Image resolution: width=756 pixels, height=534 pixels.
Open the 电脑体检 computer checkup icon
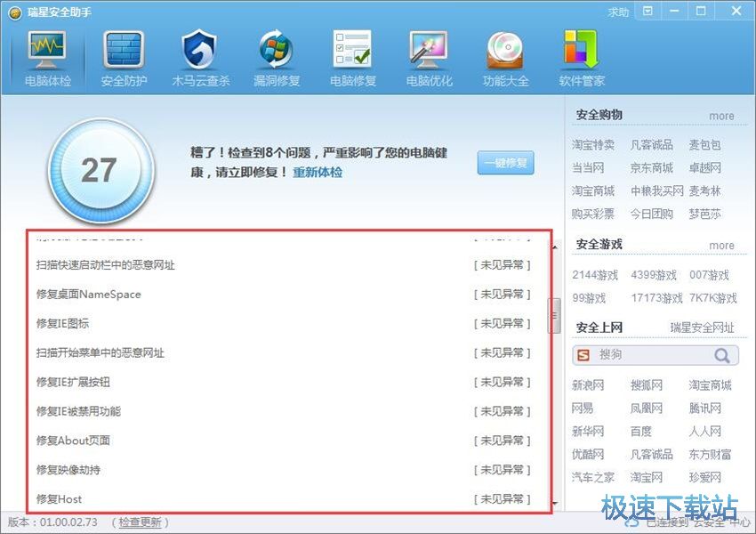click(47, 50)
